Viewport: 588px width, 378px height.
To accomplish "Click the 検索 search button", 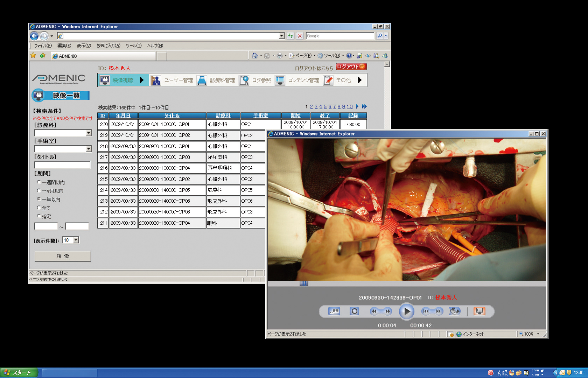I will pyautogui.click(x=63, y=256).
